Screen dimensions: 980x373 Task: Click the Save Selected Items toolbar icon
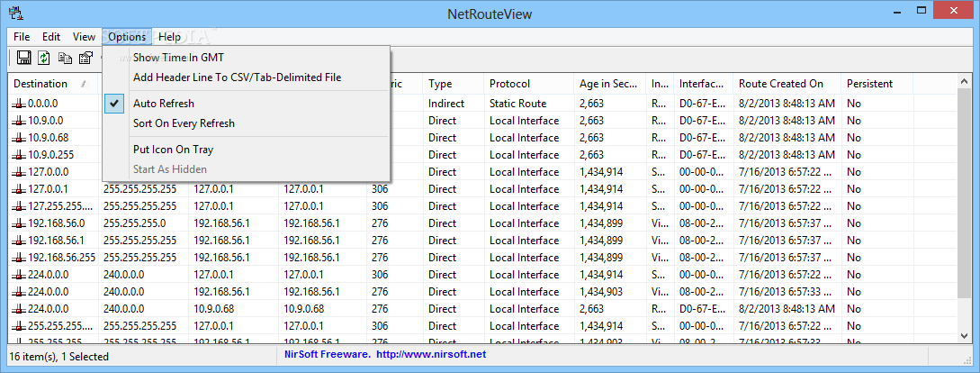pyautogui.click(x=24, y=59)
